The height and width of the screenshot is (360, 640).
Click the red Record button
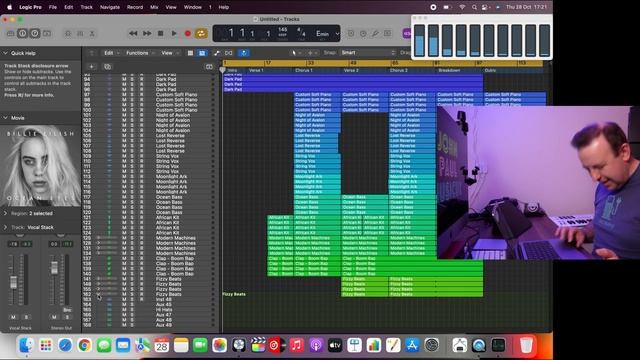188,33
